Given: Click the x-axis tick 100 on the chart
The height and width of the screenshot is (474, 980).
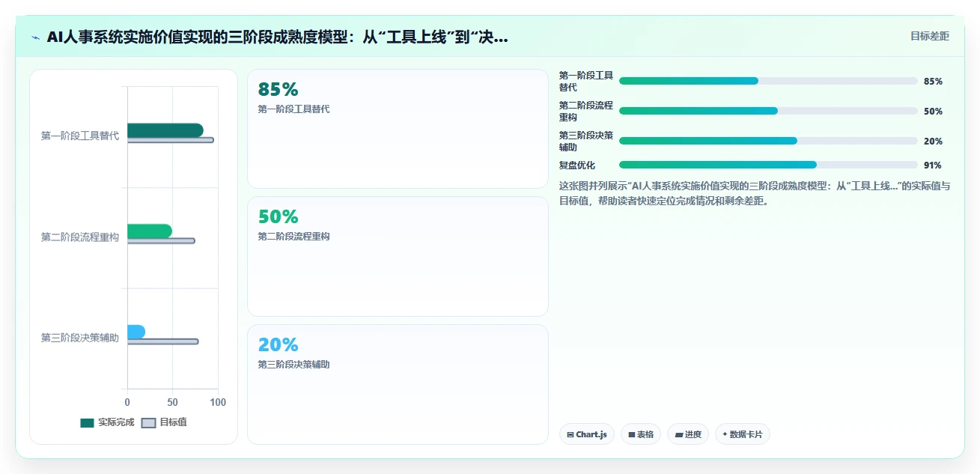Looking at the screenshot, I should (218, 403).
